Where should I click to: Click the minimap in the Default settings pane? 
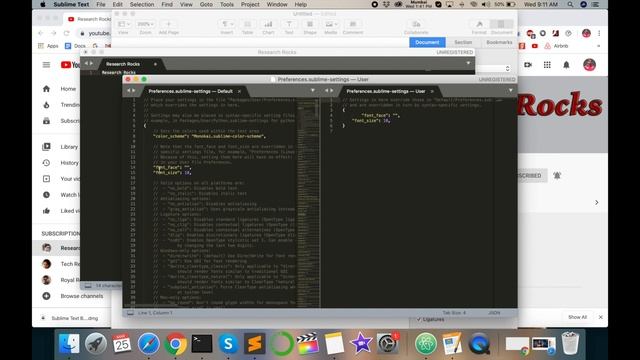coord(307,202)
